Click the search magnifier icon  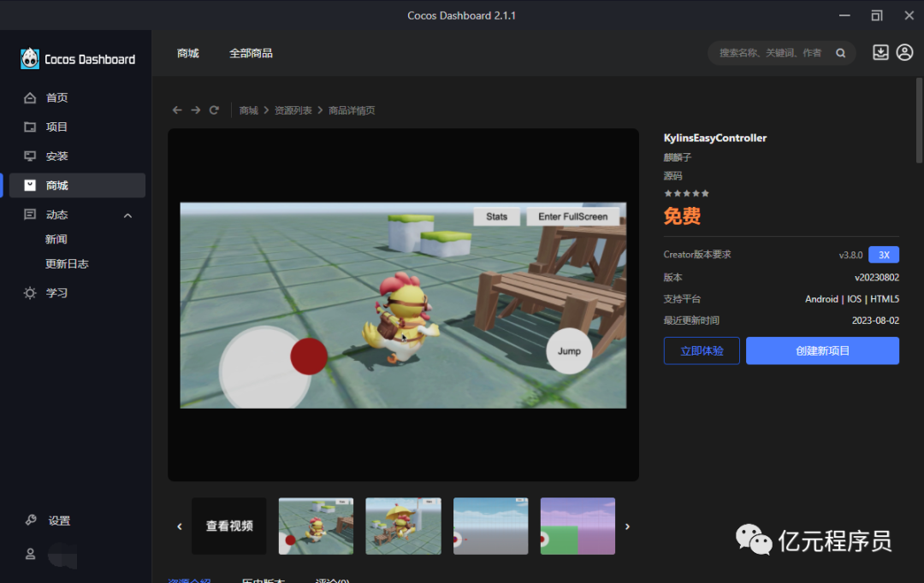tap(841, 53)
